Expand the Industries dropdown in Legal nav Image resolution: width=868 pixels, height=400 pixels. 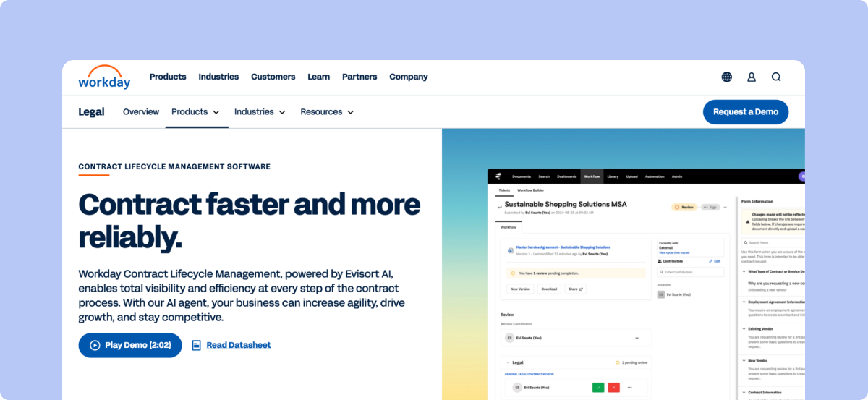260,112
